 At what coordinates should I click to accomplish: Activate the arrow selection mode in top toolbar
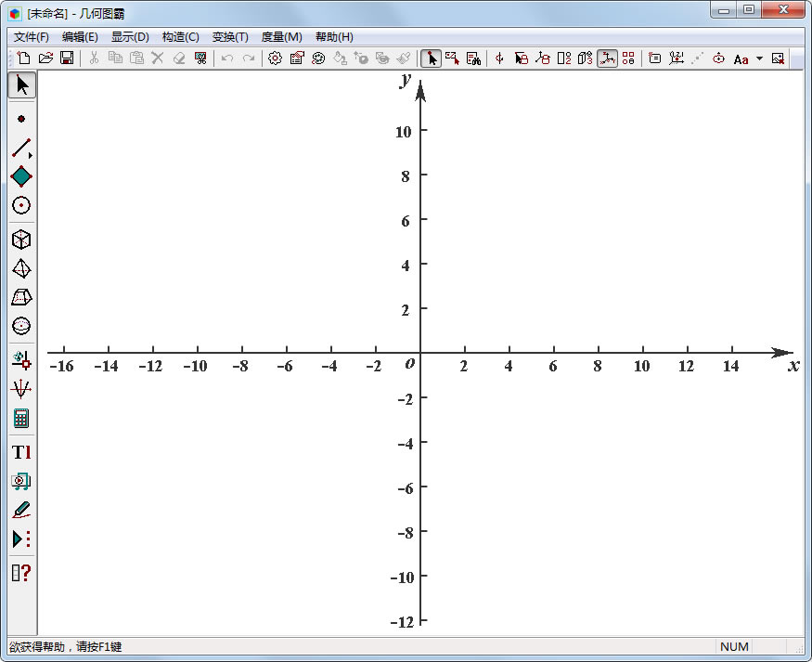click(431, 58)
